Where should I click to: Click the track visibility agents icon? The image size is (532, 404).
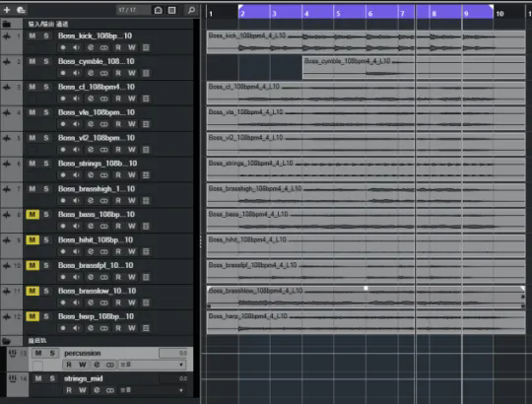[158, 10]
